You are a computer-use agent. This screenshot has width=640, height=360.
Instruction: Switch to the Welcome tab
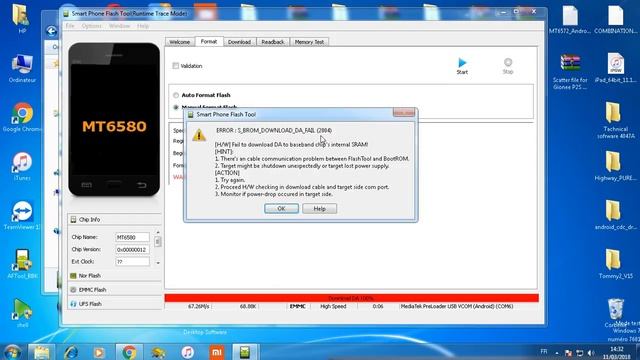180,42
